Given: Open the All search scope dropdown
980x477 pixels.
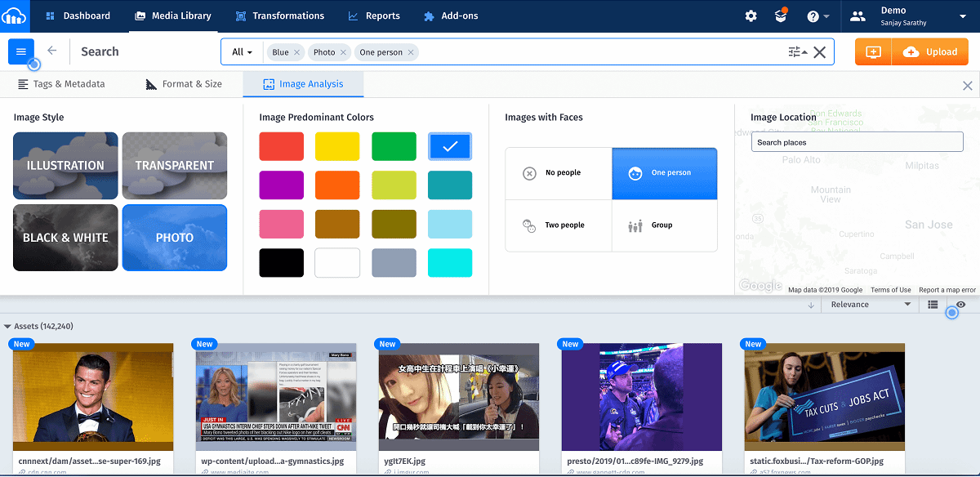Looking at the screenshot, I should click(240, 51).
